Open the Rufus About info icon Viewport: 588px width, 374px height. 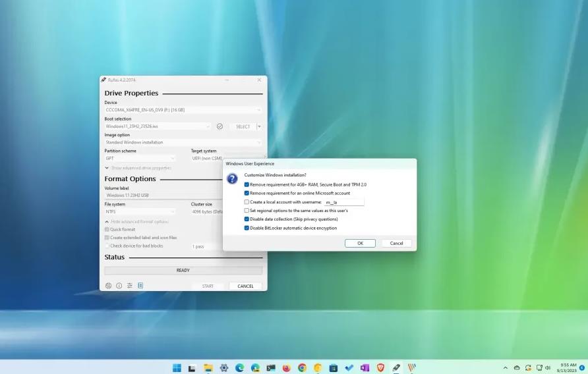[119, 286]
